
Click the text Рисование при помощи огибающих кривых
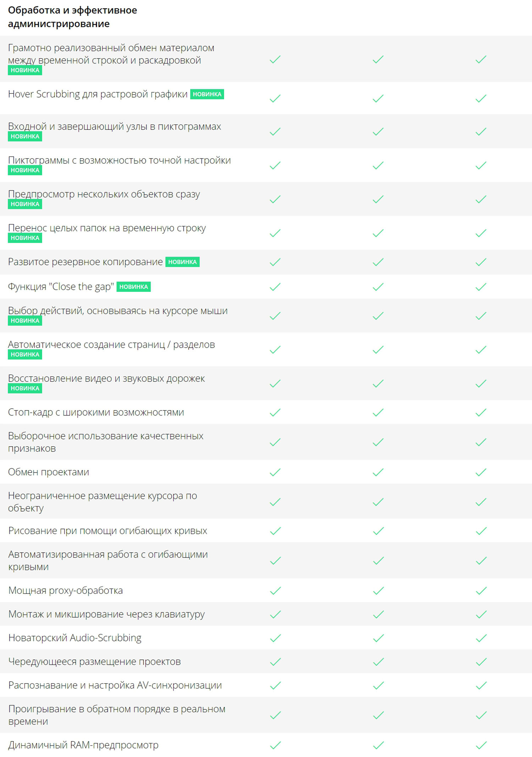[x=108, y=531]
